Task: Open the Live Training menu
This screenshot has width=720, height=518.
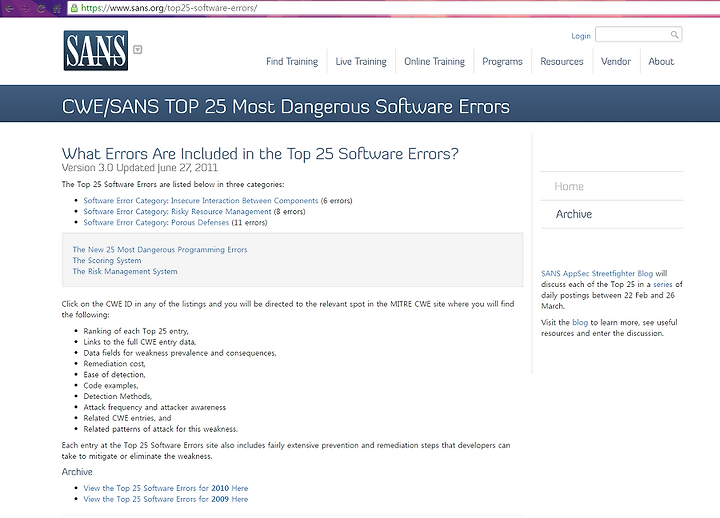Action: click(x=361, y=62)
